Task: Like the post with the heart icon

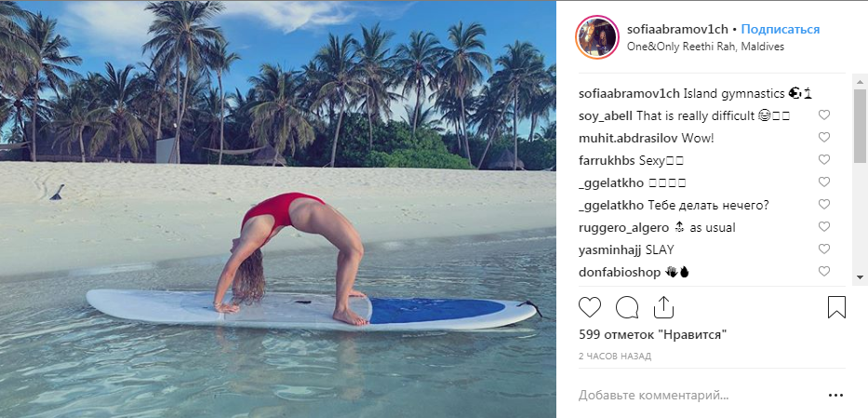Action: click(x=590, y=306)
